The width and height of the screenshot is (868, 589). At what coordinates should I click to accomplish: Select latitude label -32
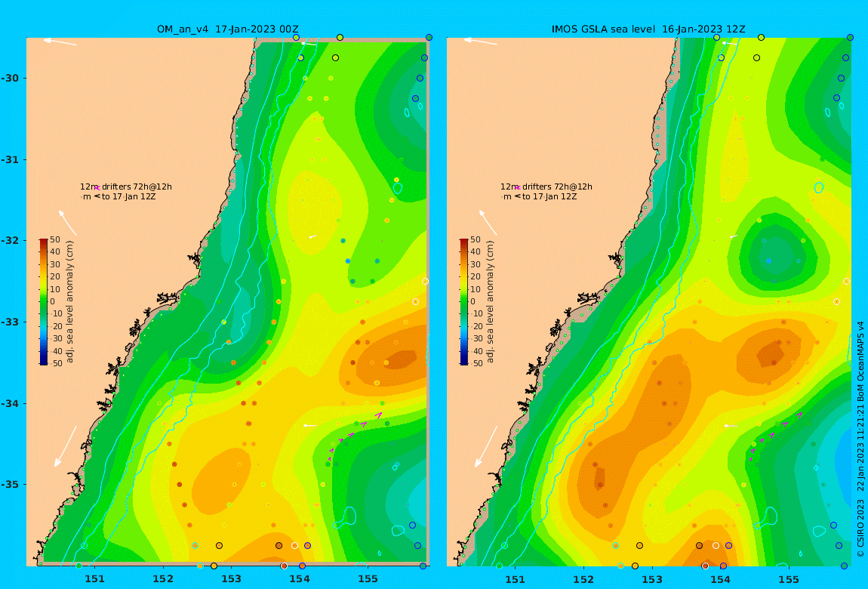pyautogui.click(x=10, y=240)
